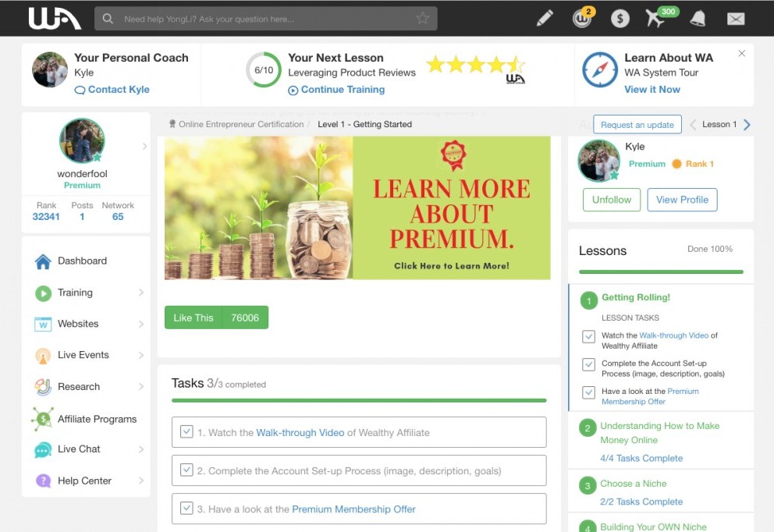Click the green lesson 1 number badge
The image size is (774, 532).
[x=588, y=300]
